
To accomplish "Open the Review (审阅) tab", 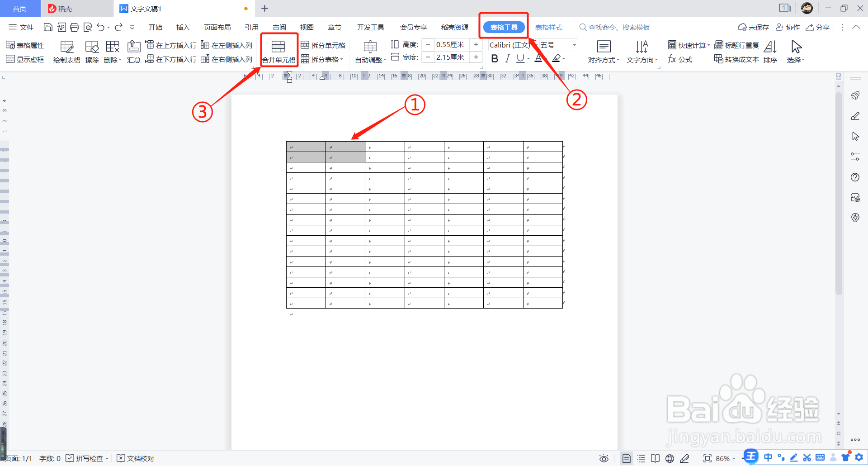I will click(279, 27).
